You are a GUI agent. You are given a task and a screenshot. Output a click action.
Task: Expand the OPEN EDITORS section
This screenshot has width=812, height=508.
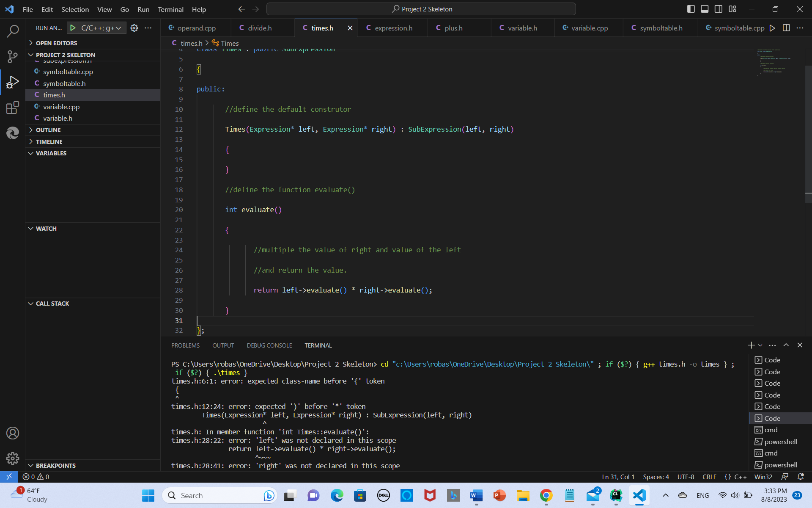point(56,43)
